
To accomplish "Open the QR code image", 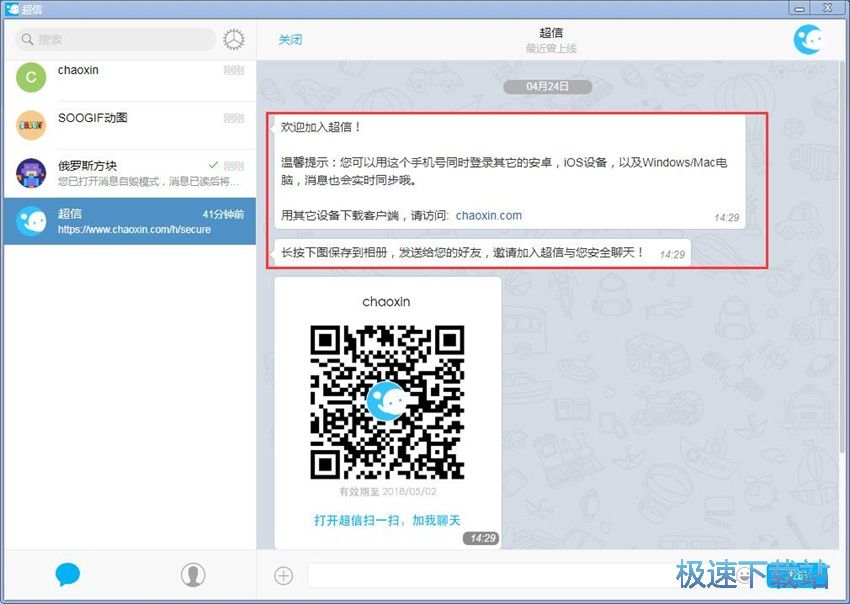I will (387, 402).
